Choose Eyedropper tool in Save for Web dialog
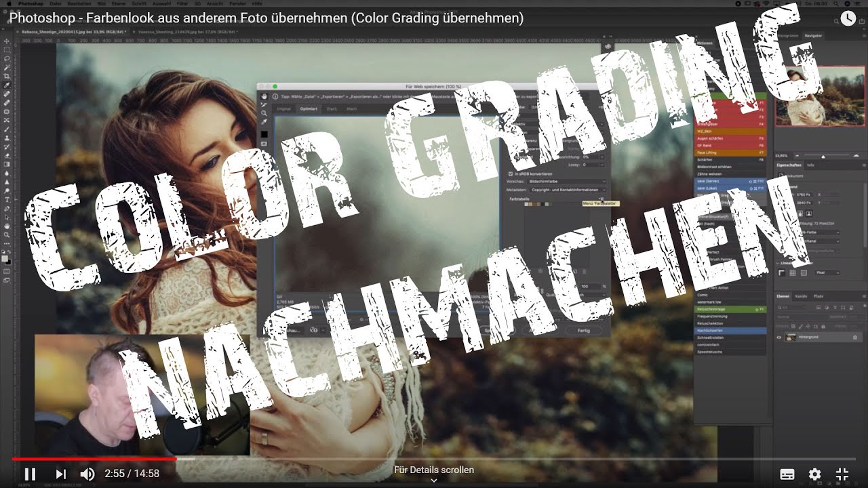The height and width of the screenshot is (488, 868). tap(264, 122)
